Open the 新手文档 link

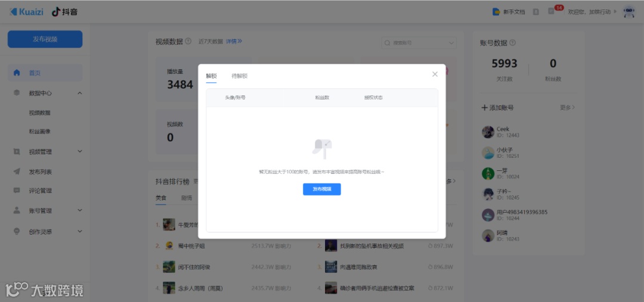tap(514, 12)
